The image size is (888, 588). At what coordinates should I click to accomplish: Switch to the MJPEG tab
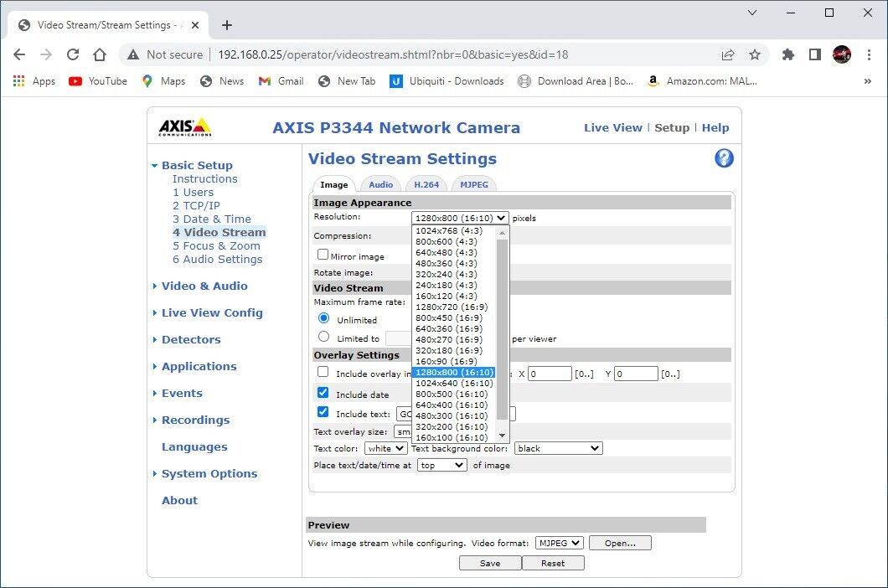474,184
